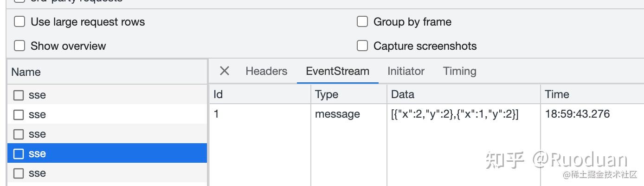Select the first sse request
The image size is (644, 186).
pyautogui.click(x=37, y=95)
